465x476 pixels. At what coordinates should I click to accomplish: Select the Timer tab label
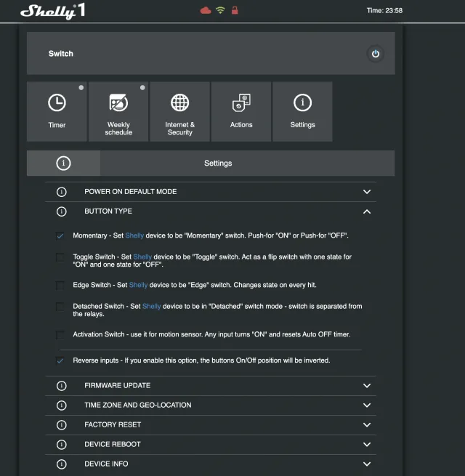tap(57, 125)
